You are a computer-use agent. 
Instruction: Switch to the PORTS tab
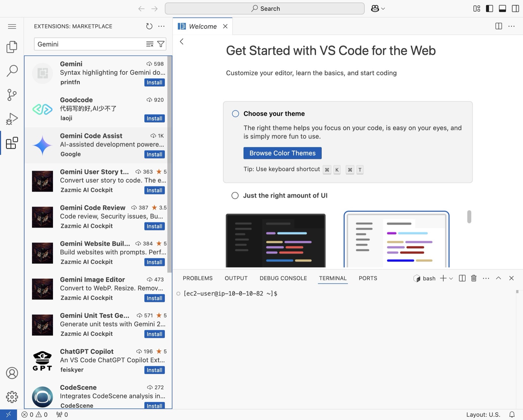368,278
